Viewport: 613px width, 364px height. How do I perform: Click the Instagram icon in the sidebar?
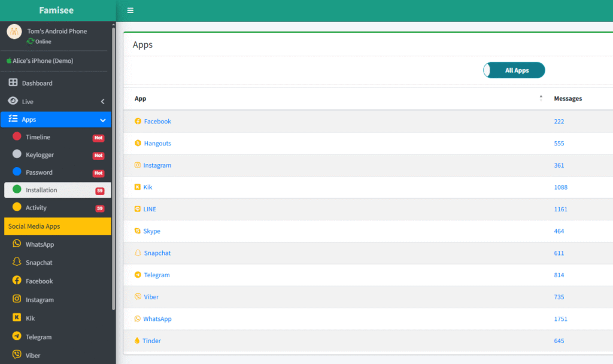pyautogui.click(x=17, y=299)
